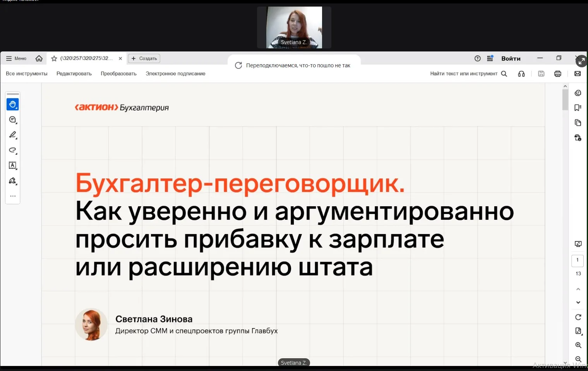The height and width of the screenshot is (371, 588).
Task: Zoom in with magnifier plus icon
Action: click(578, 345)
